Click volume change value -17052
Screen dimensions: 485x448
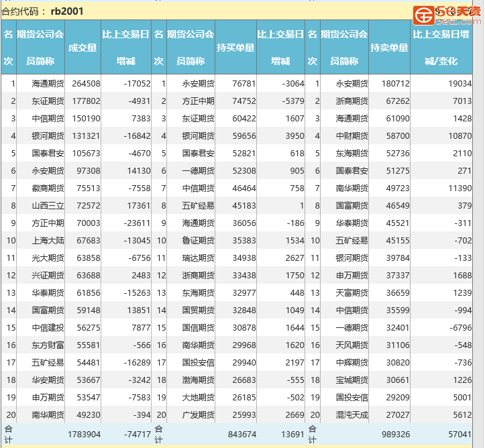coord(137,83)
